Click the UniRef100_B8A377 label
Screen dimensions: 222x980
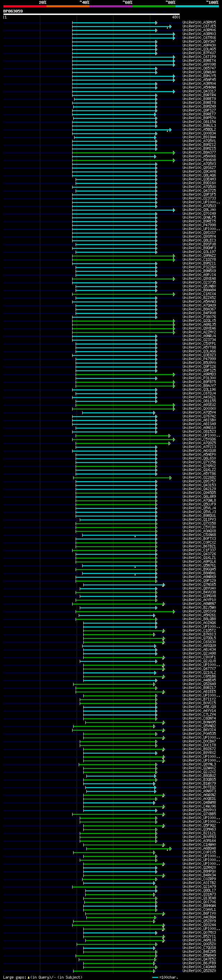199,152
